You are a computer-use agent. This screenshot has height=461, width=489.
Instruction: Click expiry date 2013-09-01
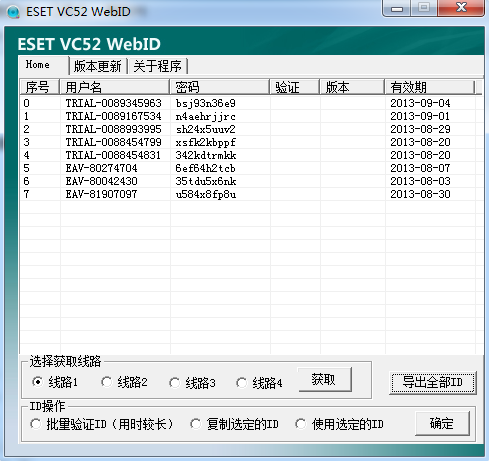point(420,116)
